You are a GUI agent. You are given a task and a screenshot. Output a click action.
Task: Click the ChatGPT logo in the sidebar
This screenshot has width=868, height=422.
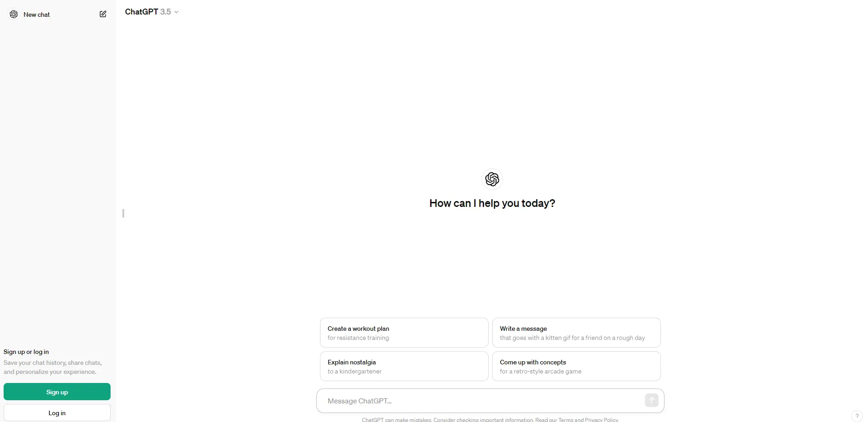(x=14, y=15)
